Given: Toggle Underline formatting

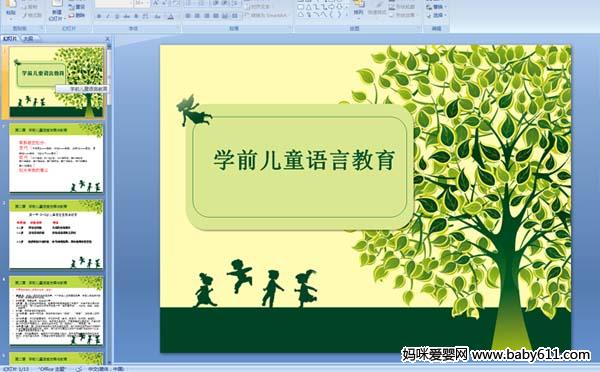Looking at the screenshot, I should pyautogui.click(x=117, y=16).
